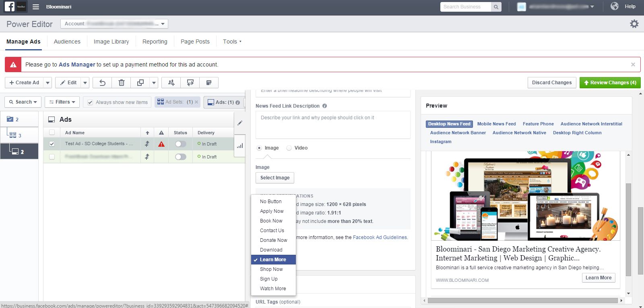Click the duplicate ad icon
The height and width of the screenshot is (308, 644).
(140, 83)
